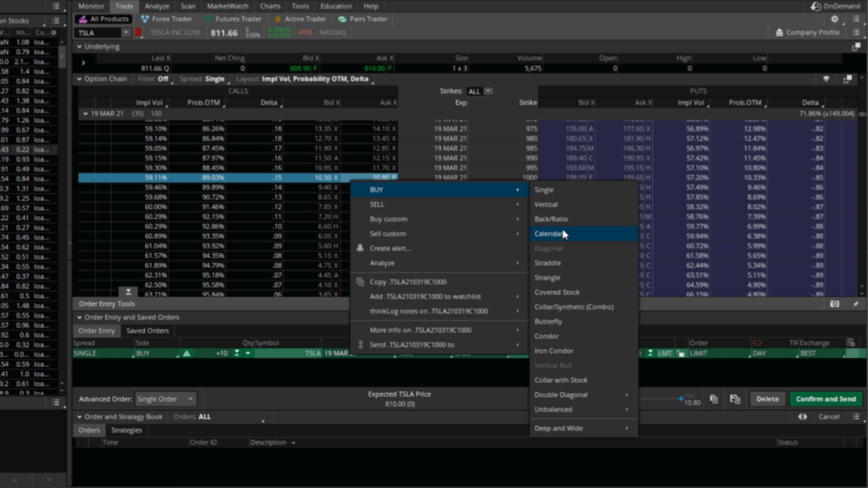Screen dimensions: 868x488
Task: Click the Company Profile button
Action: (808, 33)
